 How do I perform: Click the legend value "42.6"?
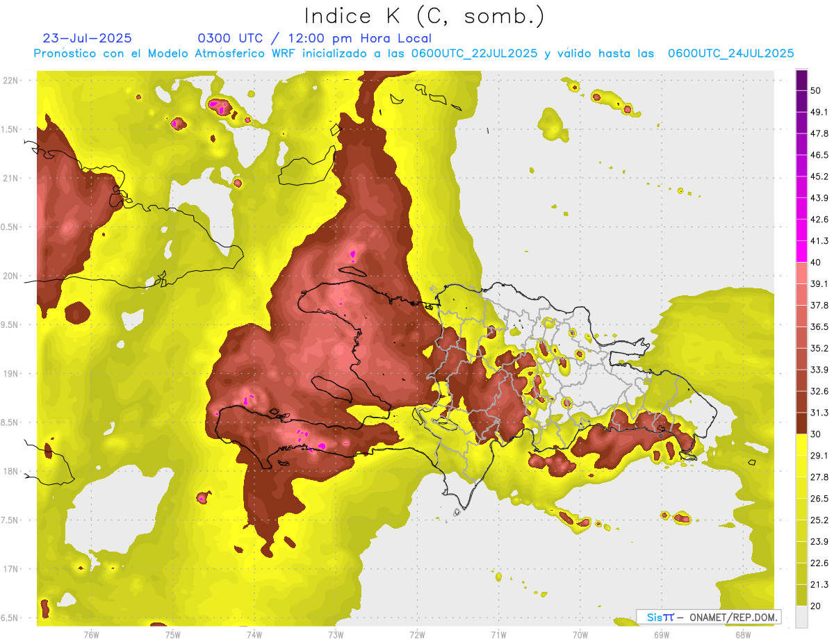click(819, 220)
